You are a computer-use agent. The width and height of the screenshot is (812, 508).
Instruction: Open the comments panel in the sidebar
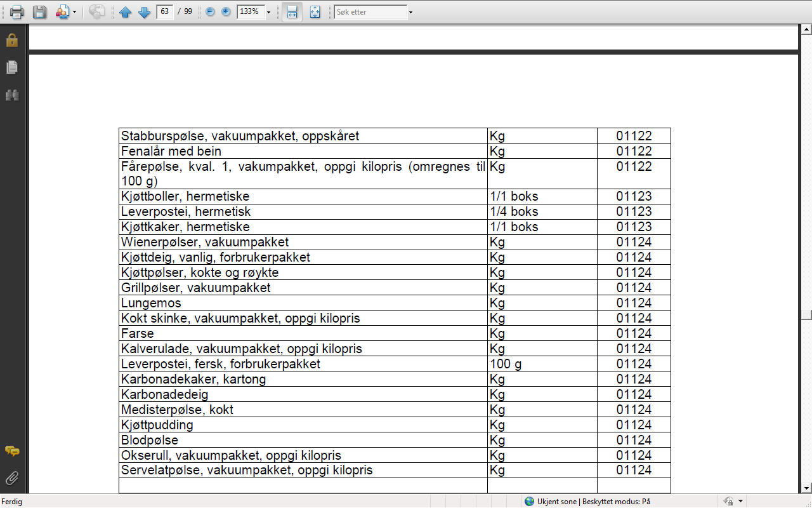click(x=12, y=451)
